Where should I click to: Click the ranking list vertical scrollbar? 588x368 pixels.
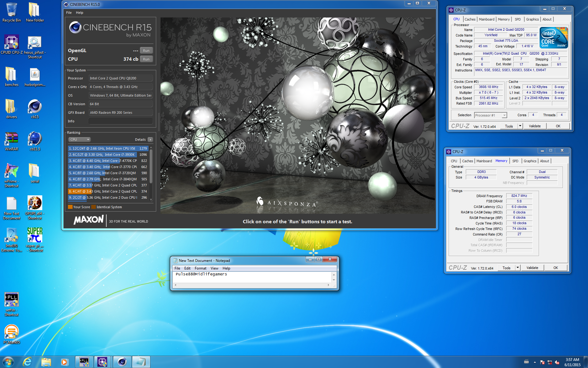(x=151, y=174)
